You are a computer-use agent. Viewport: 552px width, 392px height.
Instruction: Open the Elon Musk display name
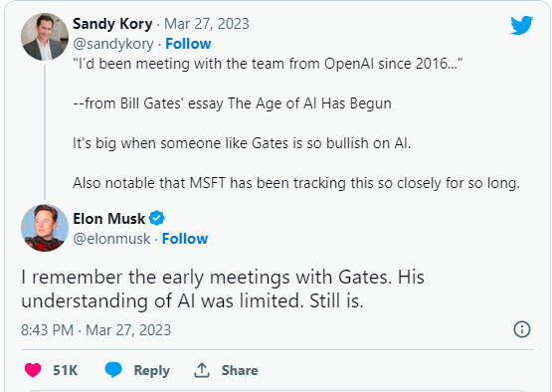click(108, 219)
